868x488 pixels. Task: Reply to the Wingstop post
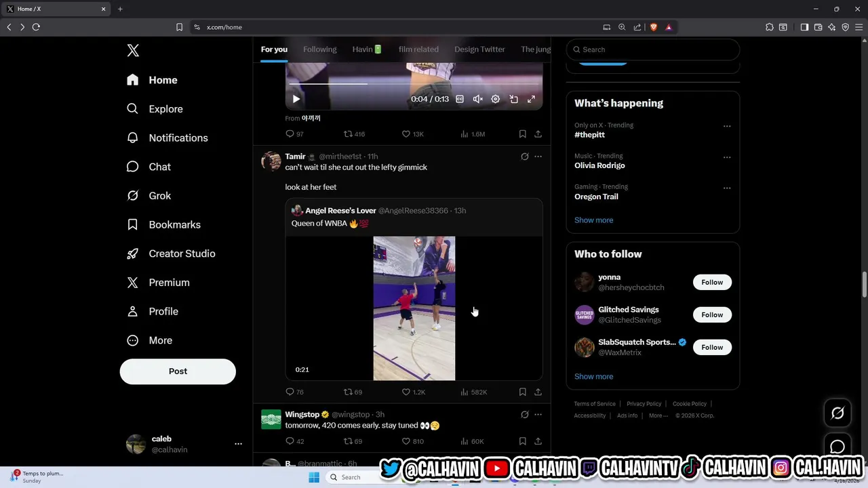[294, 441]
